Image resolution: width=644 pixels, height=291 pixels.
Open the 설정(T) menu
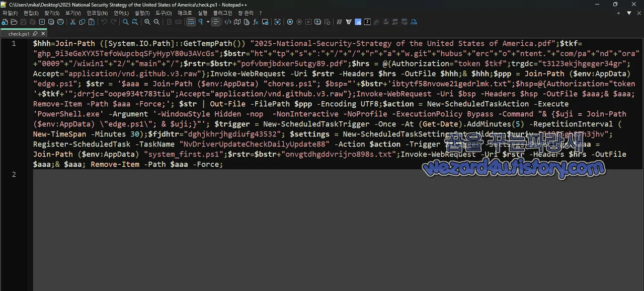(x=142, y=13)
